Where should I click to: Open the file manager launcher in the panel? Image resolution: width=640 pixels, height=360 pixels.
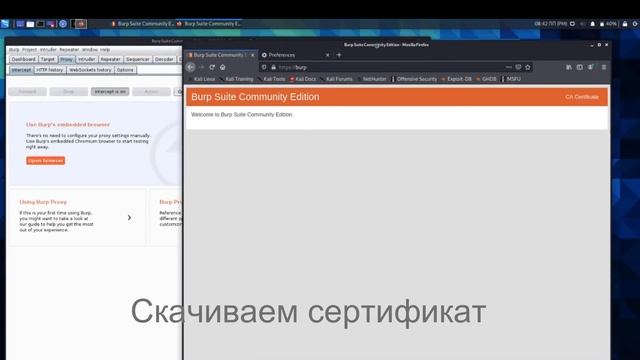[x=30, y=24]
